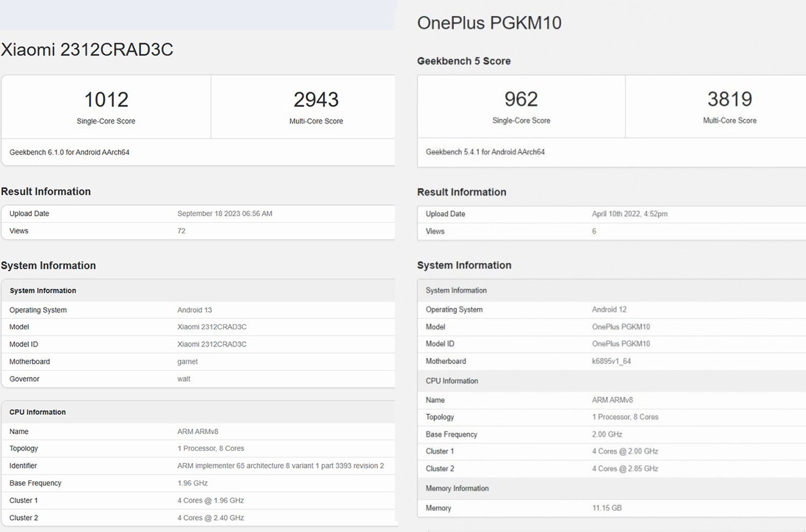Click the bold 'CPU Information' header in Xiaomi panel

coord(38,412)
